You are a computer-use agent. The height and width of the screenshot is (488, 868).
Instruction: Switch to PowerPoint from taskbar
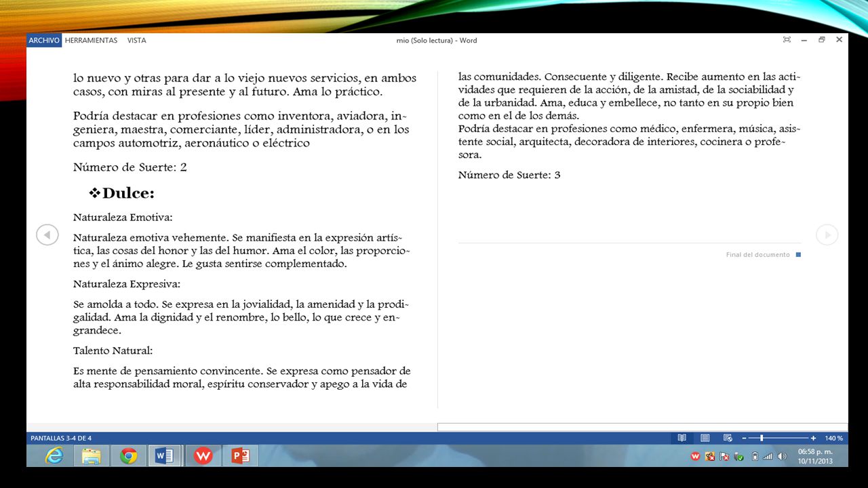click(x=241, y=456)
